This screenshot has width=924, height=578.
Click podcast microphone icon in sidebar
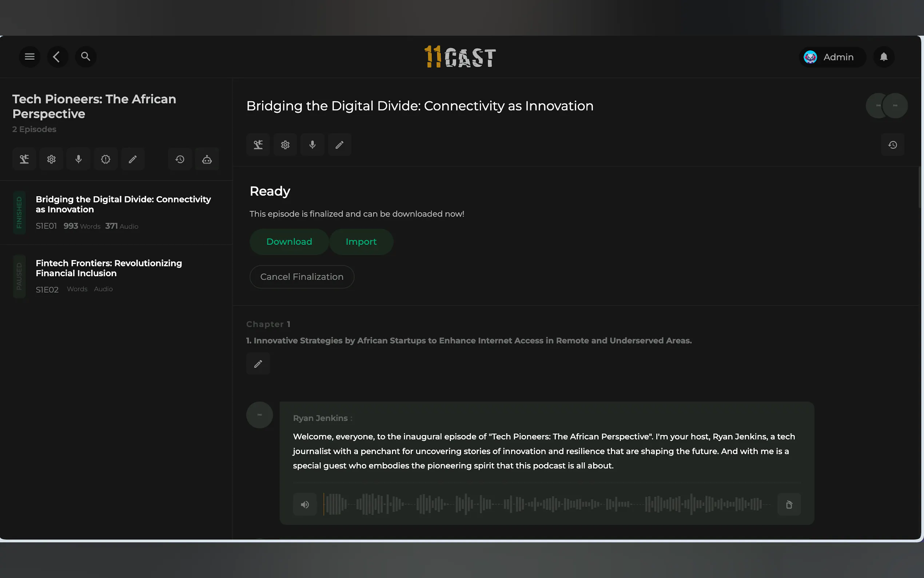(78, 159)
